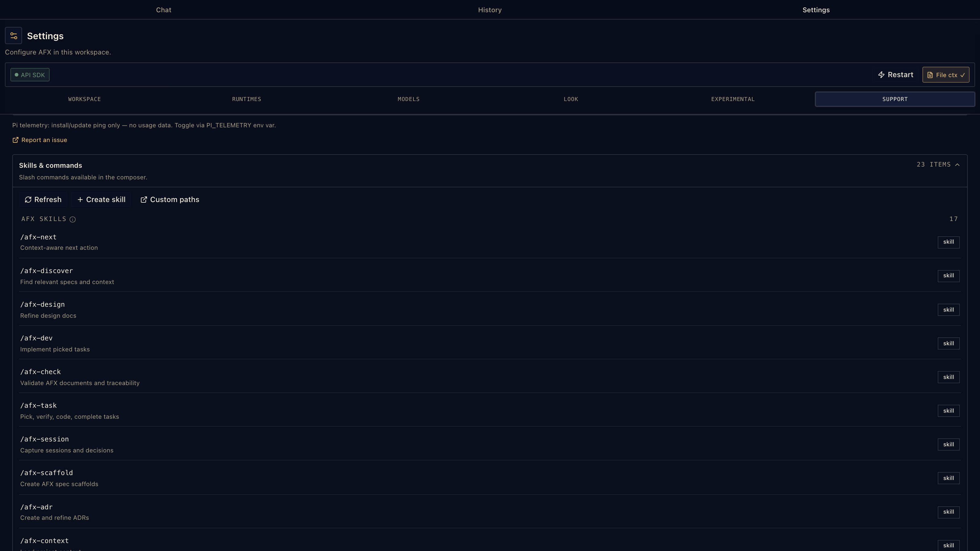This screenshot has width=980, height=551.
Task: Select the LOOK tab
Action: point(571,99)
